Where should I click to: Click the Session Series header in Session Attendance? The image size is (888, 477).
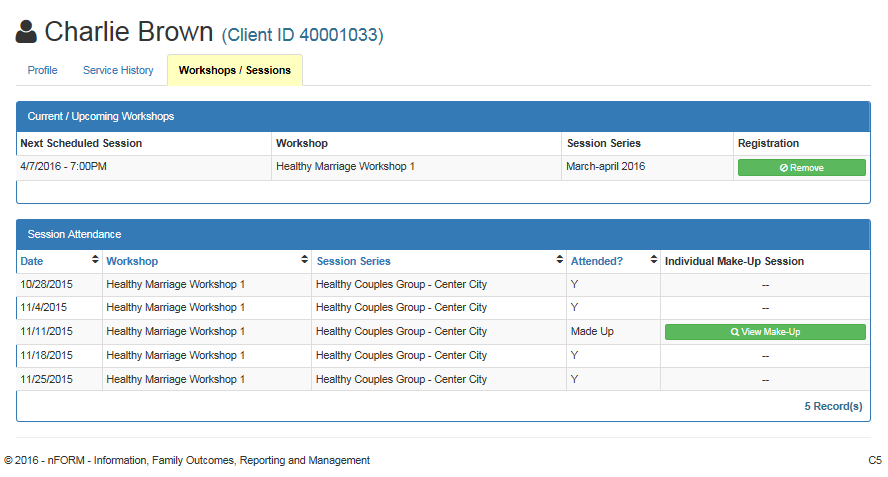coord(353,261)
